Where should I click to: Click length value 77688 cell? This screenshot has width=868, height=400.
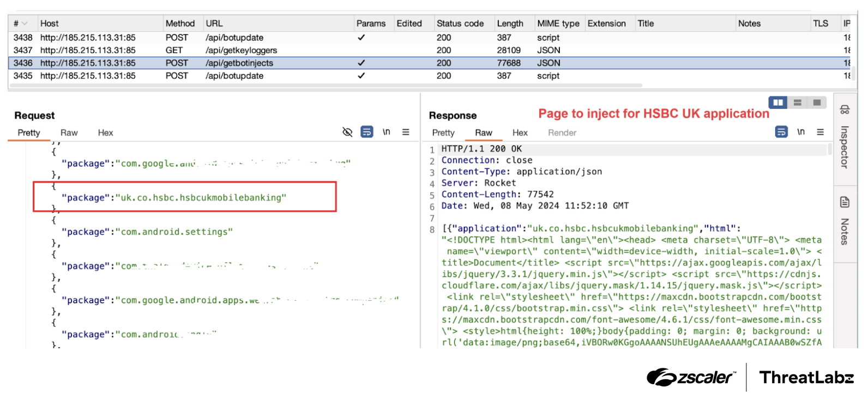pyautogui.click(x=509, y=63)
